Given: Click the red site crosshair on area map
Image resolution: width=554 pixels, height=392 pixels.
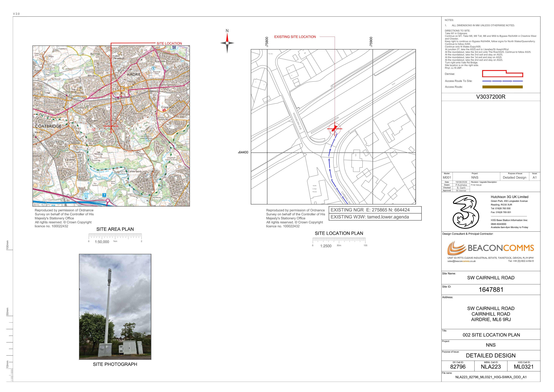Looking at the screenshot, I should pos(111,126).
